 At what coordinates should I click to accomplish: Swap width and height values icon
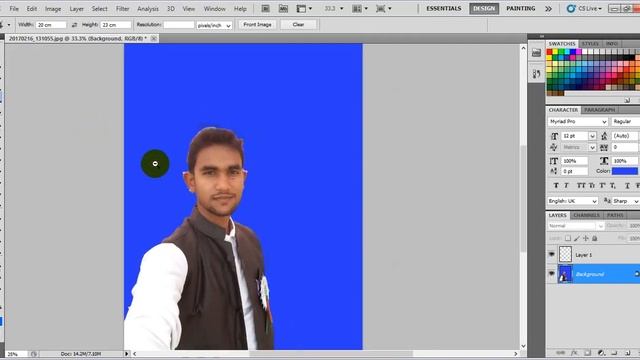74,25
